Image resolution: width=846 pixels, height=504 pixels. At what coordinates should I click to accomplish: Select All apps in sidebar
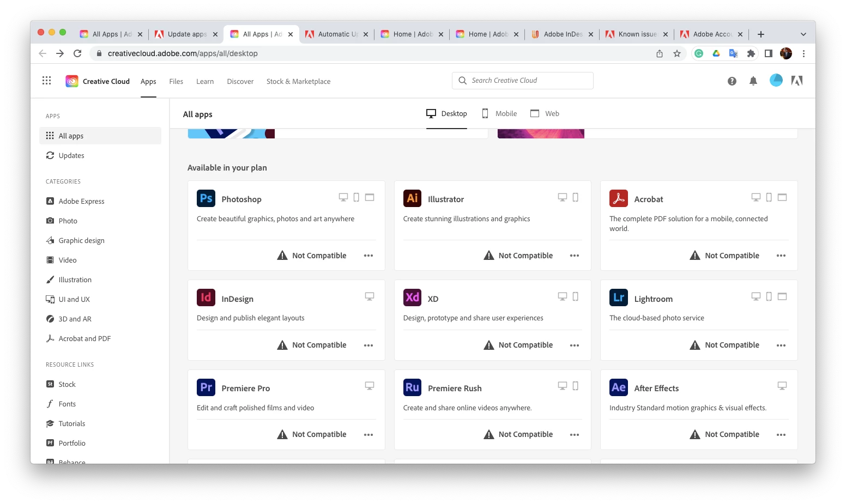[x=100, y=136]
